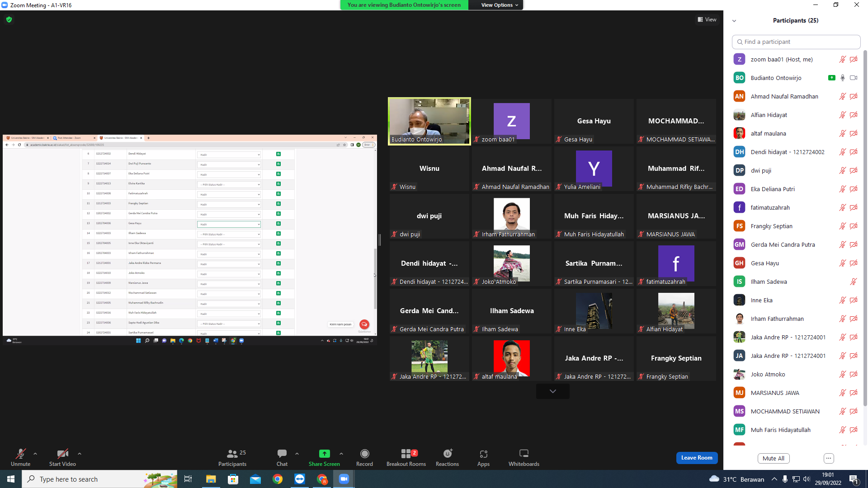Toggle the camera-off icon for Gesa Hayu in list
Viewport: 868px width, 488px height.
tap(854, 263)
